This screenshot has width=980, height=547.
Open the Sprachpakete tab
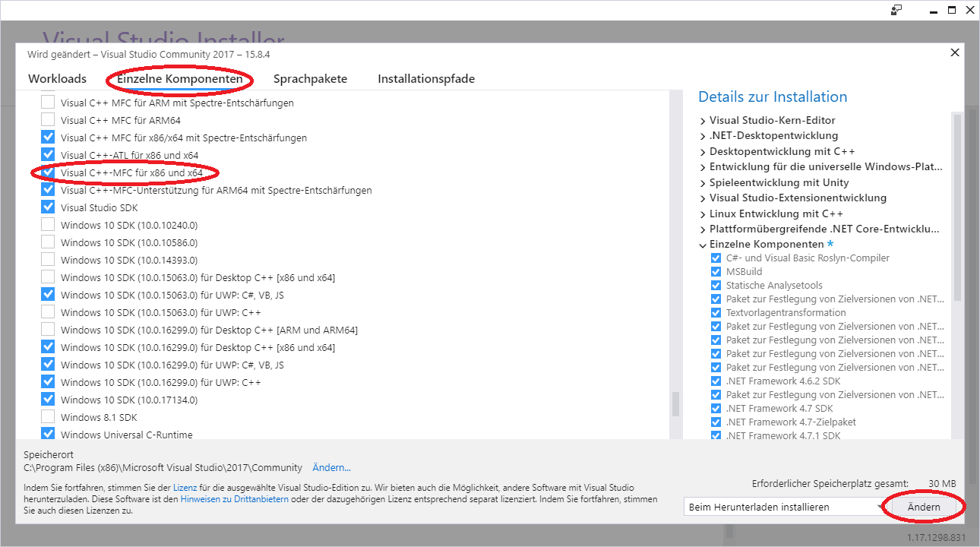pyautogui.click(x=310, y=79)
